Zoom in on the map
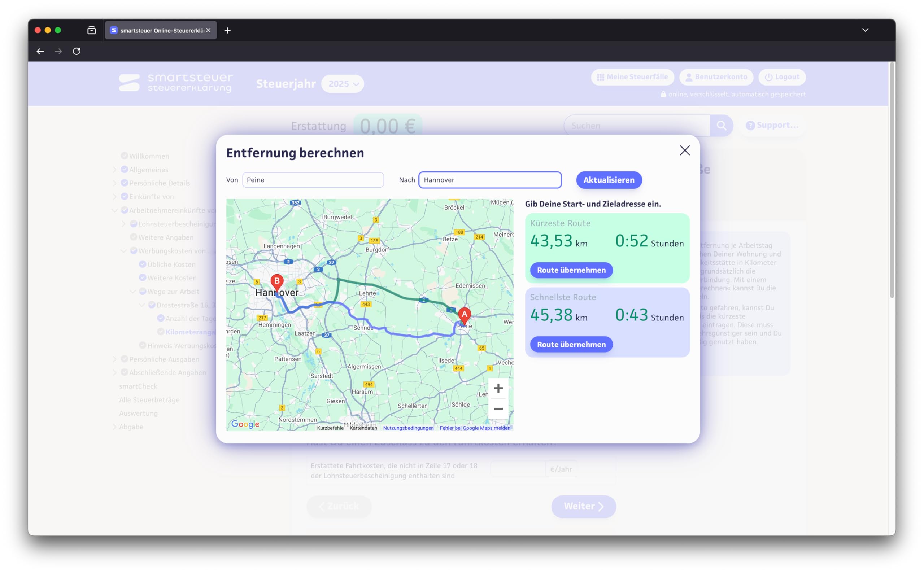 (x=498, y=388)
